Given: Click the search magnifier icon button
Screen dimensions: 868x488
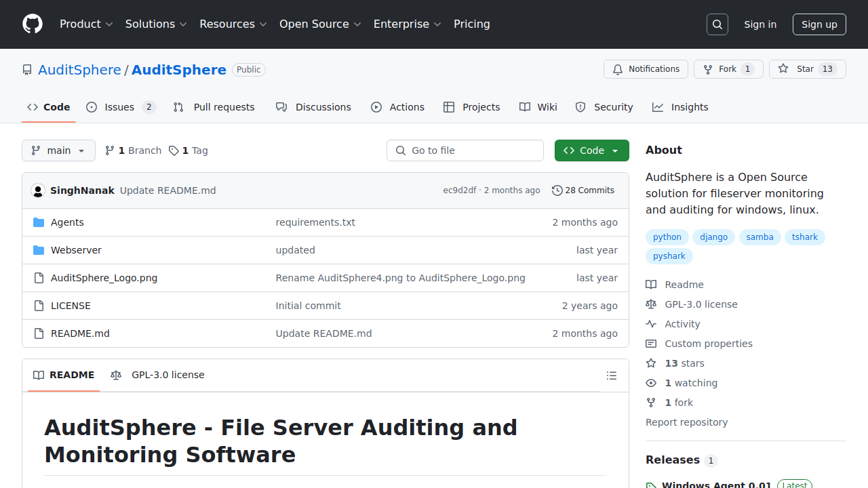Looking at the screenshot, I should [x=717, y=24].
